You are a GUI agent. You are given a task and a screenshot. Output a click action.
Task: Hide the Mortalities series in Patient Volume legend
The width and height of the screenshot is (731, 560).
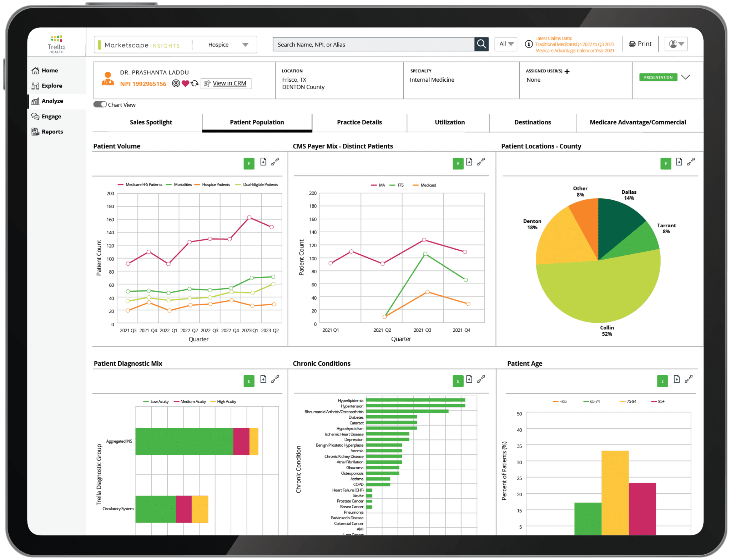182,184
